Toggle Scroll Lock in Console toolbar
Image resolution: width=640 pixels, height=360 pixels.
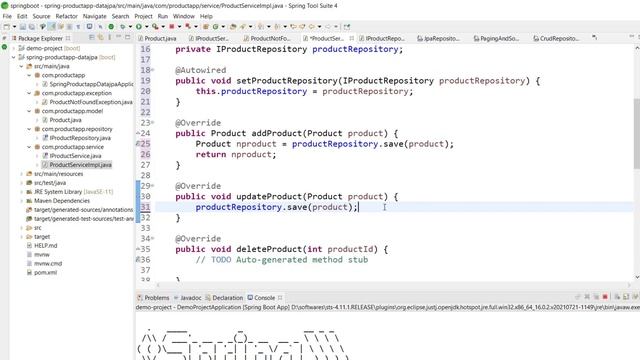click(626, 297)
